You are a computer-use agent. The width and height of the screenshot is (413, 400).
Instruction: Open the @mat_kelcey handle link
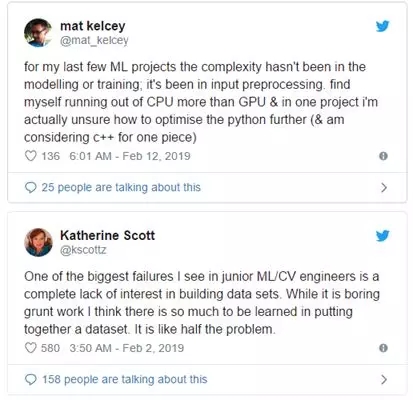tap(94, 40)
